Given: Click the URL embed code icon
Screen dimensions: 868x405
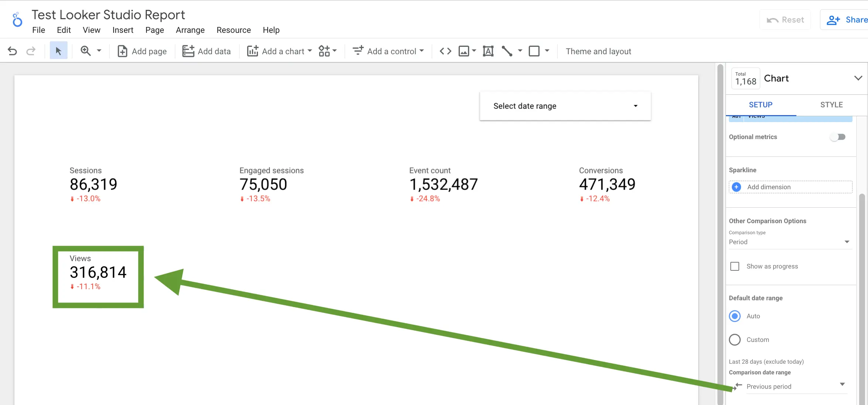Looking at the screenshot, I should 445,51.
